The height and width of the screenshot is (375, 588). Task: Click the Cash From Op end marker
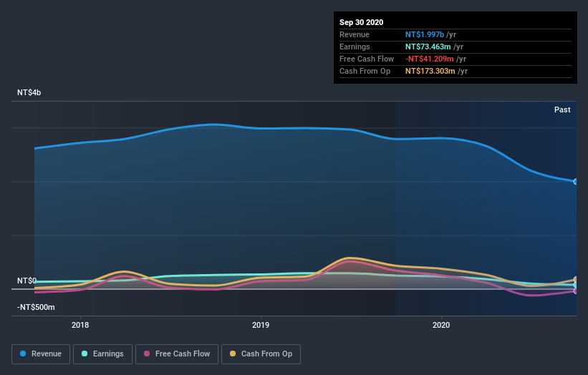click(576, 280)
